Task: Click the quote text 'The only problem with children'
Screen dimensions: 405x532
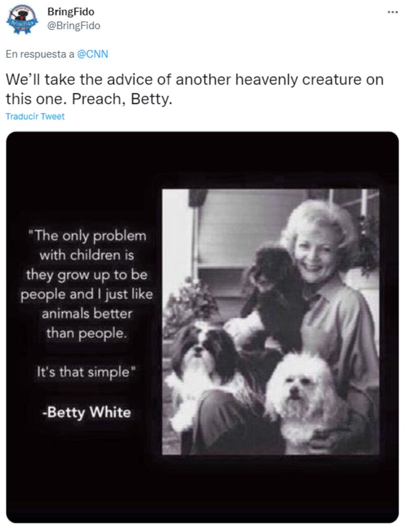Action: click(87, 245)
